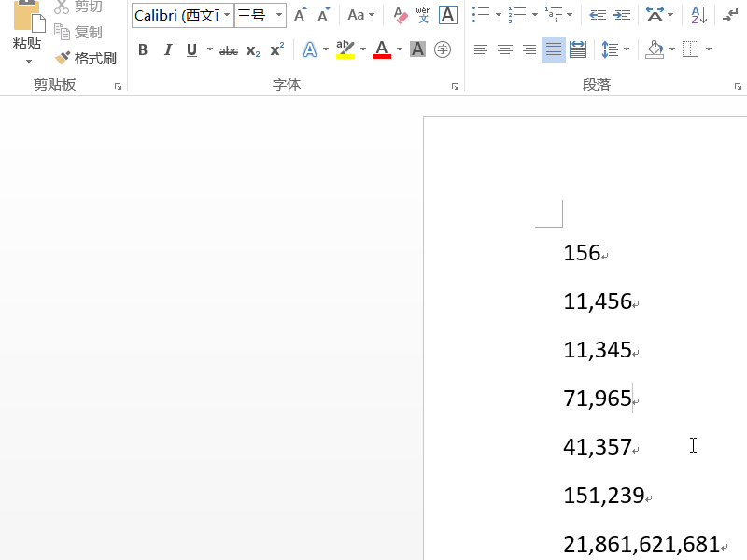Apply Borders icon
This screenshot has width=747, height=560.
click(x=690, y=49)
